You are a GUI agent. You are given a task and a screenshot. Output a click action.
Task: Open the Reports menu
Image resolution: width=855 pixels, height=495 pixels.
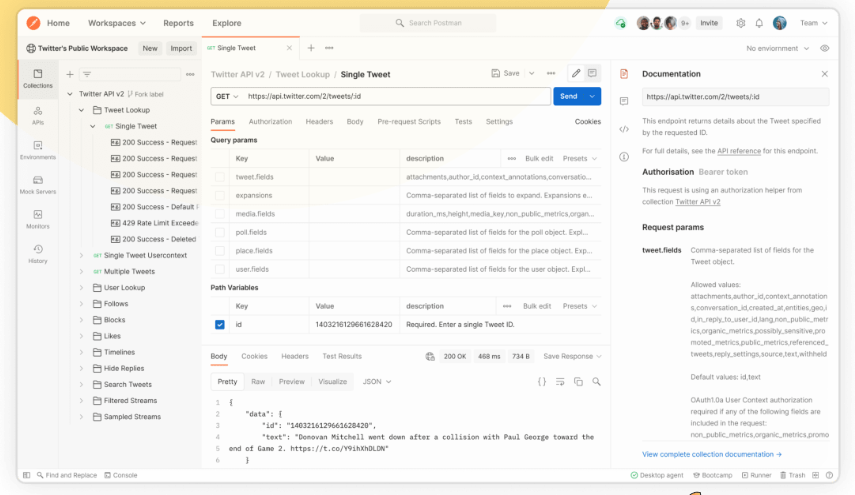point(178,23)
